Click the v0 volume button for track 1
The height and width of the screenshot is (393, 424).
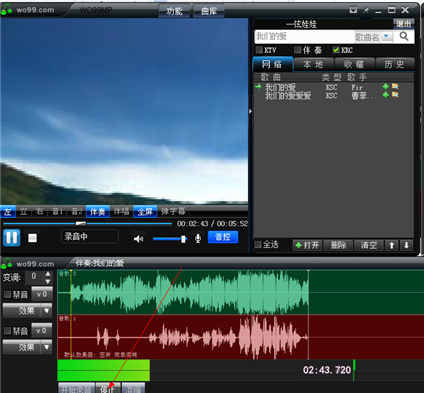pos(42,330)
